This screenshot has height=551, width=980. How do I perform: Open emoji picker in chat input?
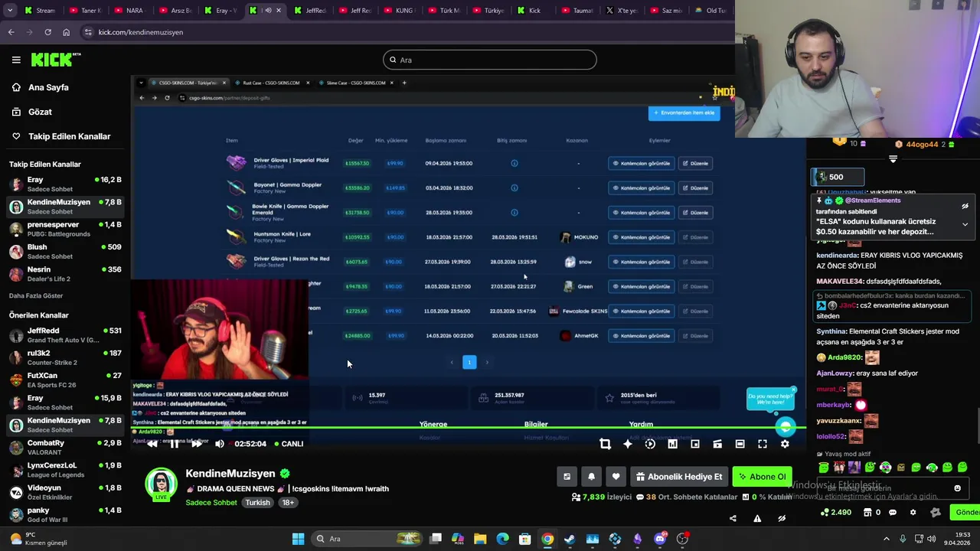coord(957,488)
